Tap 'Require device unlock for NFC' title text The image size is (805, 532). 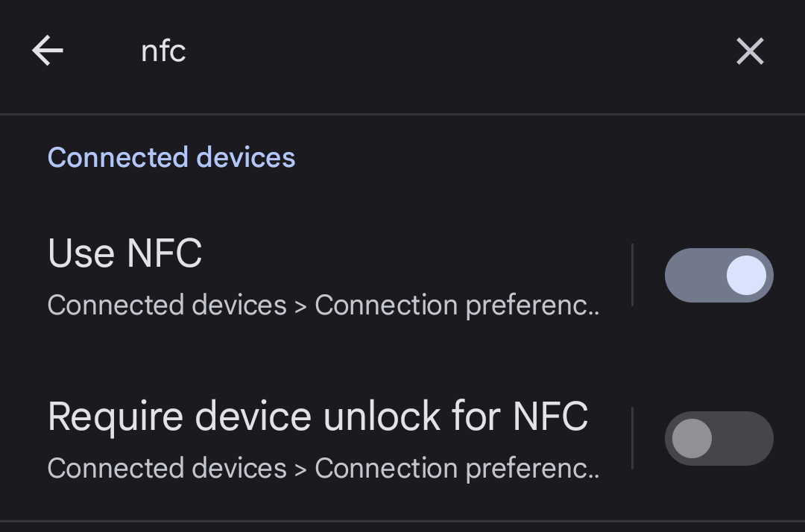pos(318,417)
